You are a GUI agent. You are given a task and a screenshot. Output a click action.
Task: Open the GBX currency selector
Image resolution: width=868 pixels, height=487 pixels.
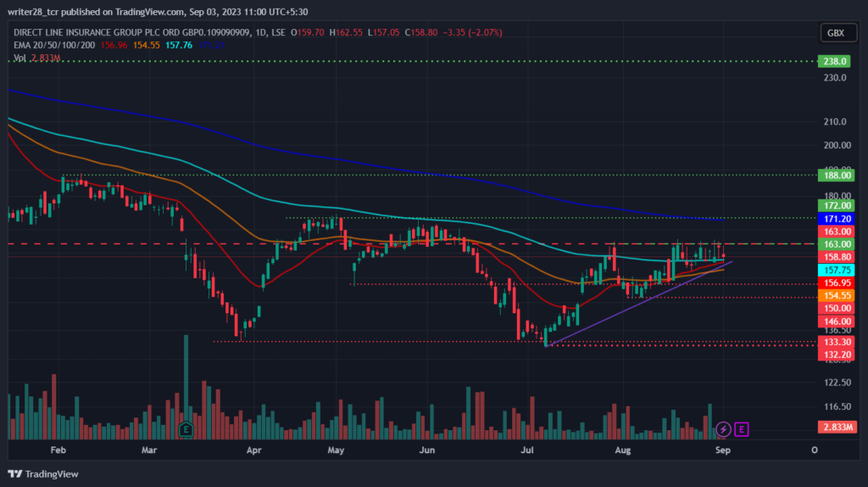(838, 33)
